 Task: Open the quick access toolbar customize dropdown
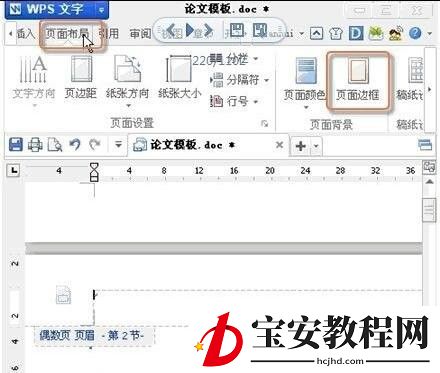point(118,145)
